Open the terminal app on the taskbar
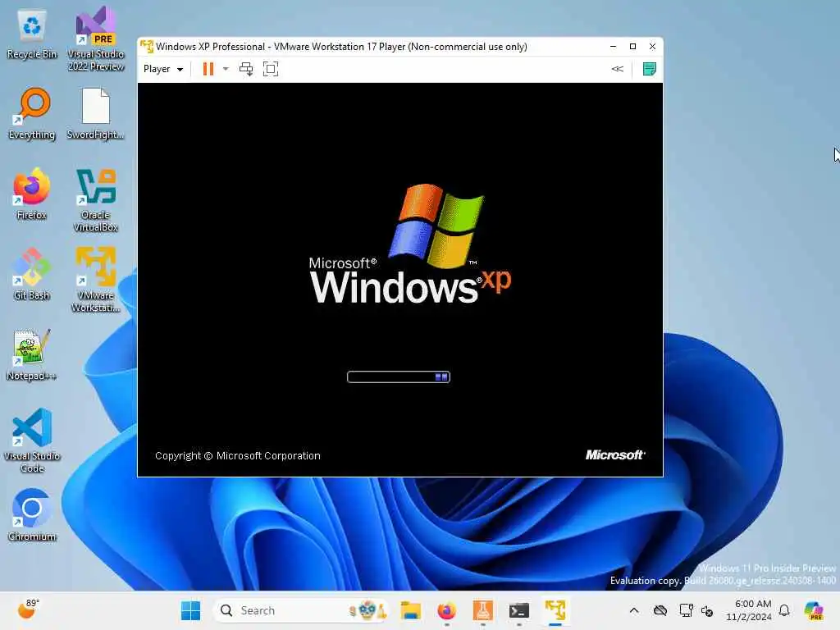Image resolution: width=840 pixels, height=630 pixels. click(519, 610)
